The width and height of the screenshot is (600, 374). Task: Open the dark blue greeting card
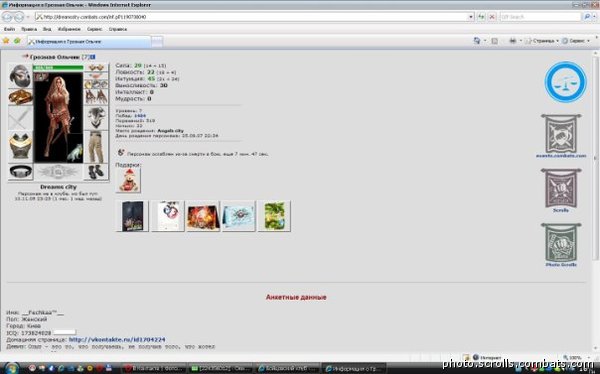coord(132,216)
